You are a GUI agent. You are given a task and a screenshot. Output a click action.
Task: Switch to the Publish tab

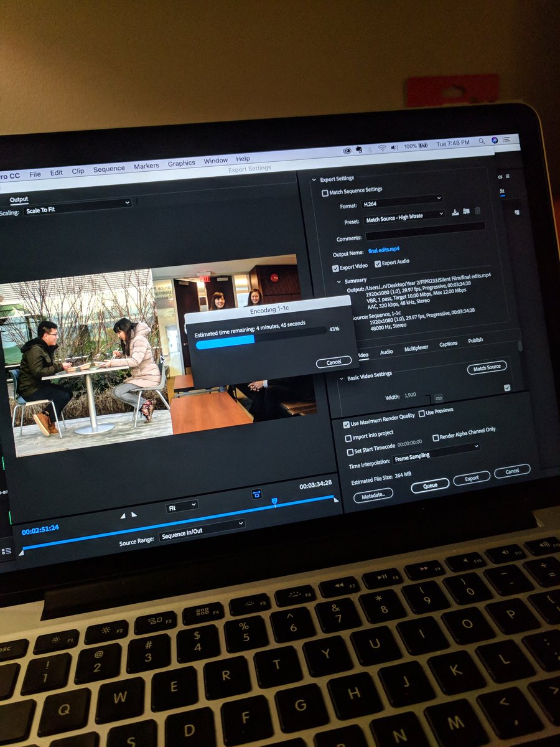[475, 340]
